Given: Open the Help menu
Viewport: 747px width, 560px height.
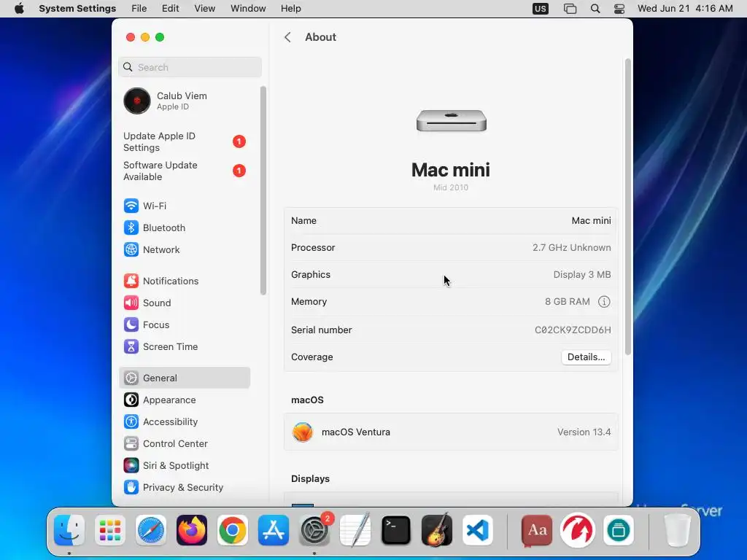Looking at the screenshot, I should pos(290,9).
